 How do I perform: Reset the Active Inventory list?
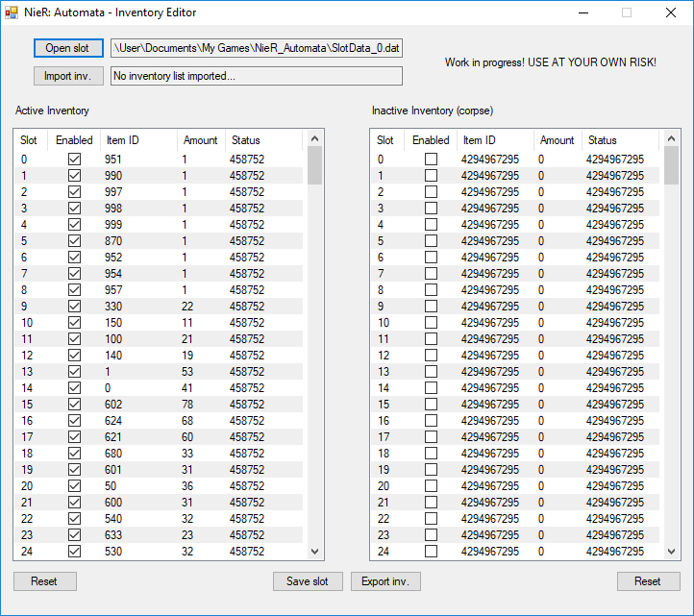45,581
